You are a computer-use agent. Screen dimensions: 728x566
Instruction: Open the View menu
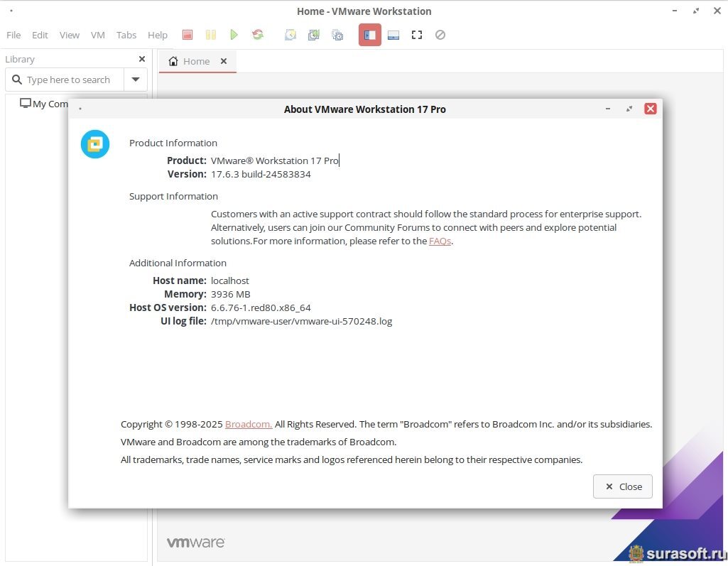(69, 35)
